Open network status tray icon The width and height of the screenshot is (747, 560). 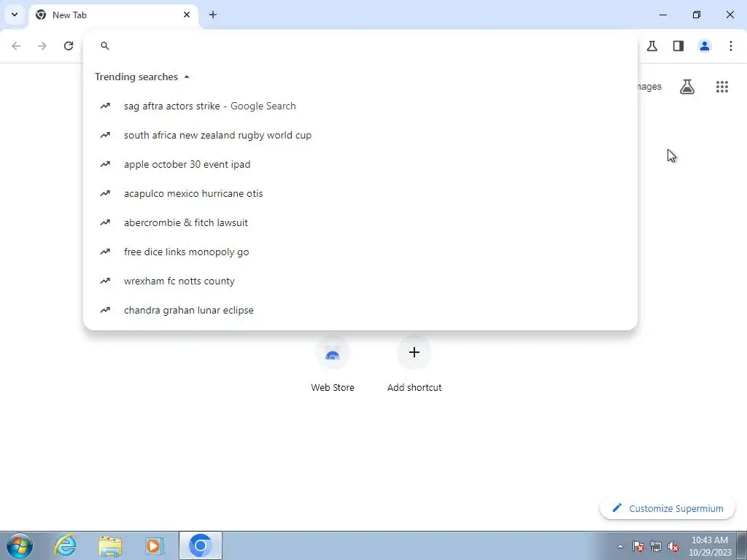pos(656,547)
